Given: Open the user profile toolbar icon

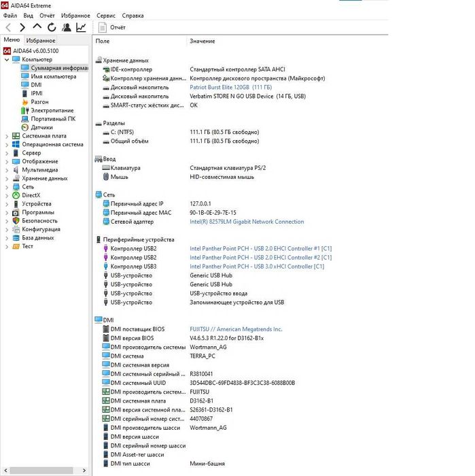Looking at the screenshot, I should pyautogui.click(x=67, y=27).
